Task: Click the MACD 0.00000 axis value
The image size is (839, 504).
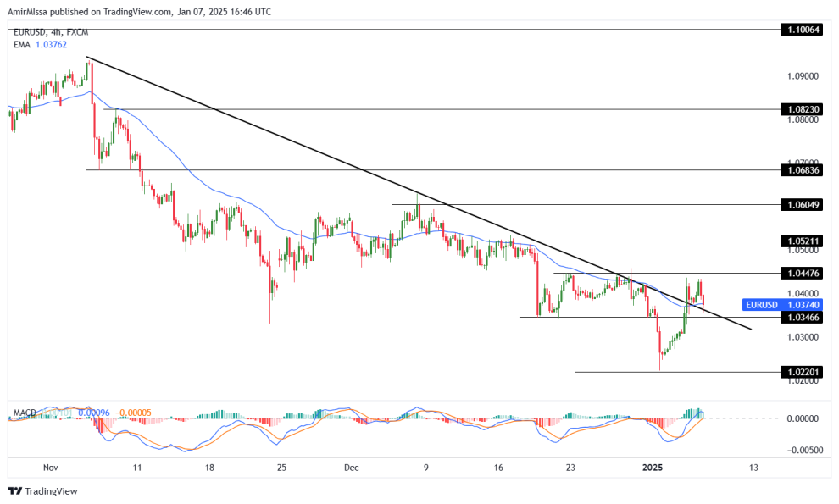Action: (x=803, y=418)
